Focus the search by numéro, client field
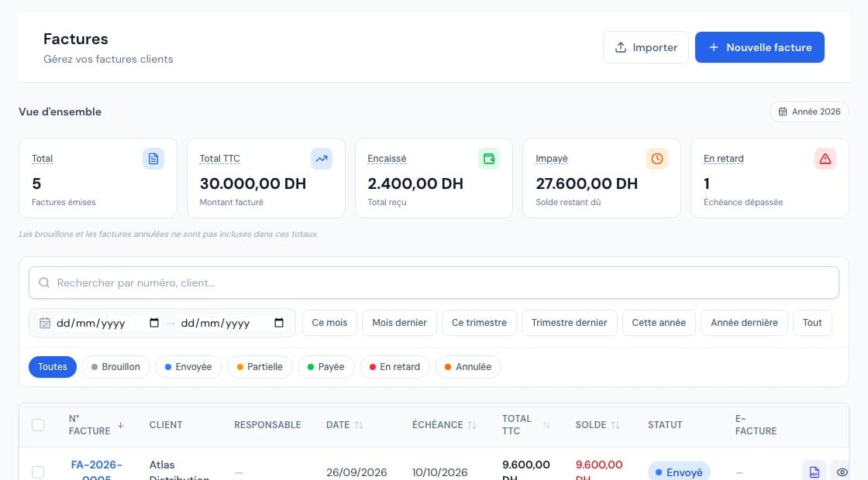 pos(434,283)
